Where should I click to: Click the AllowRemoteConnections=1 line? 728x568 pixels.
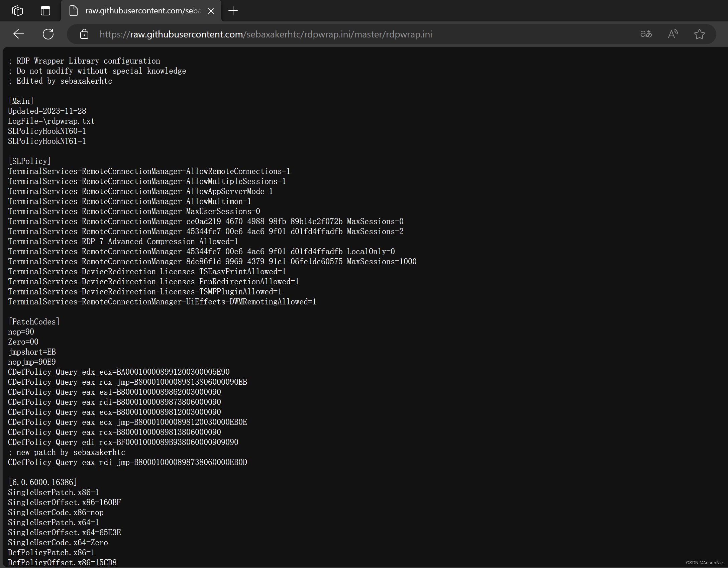coord(149,171)
